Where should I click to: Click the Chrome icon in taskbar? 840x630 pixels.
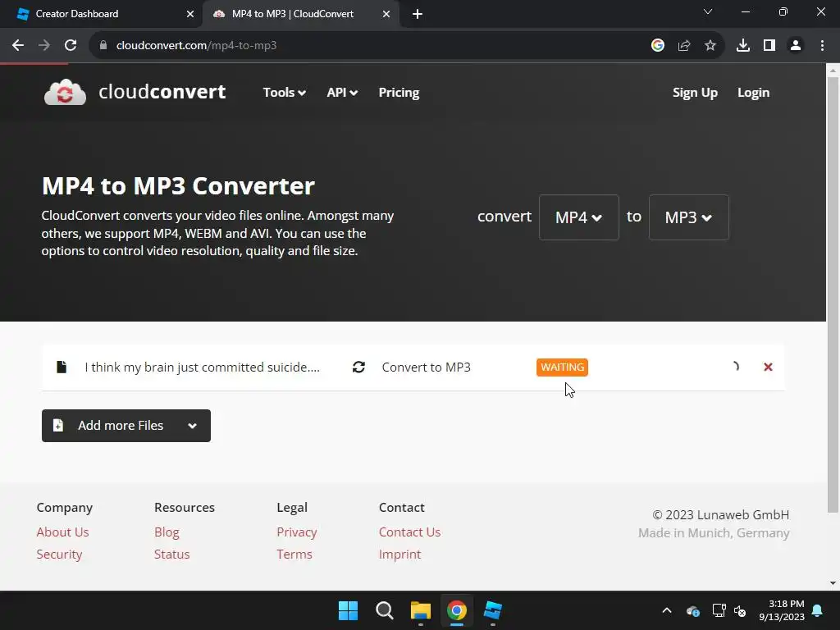point(457,610)
